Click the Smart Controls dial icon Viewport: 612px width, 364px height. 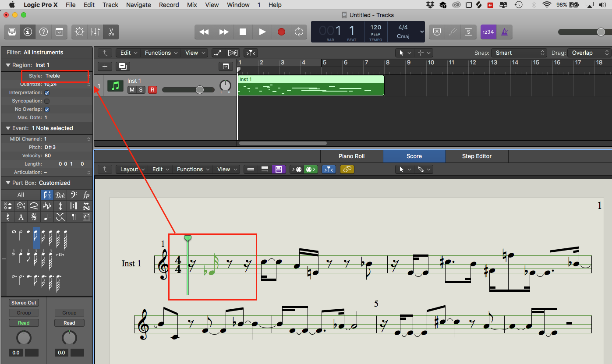(80, 32)
